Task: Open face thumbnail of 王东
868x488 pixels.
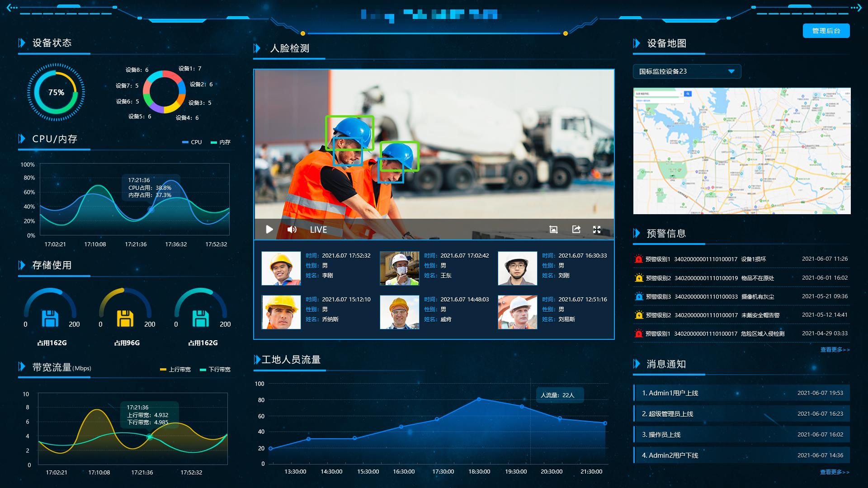Action: coord(400,268)
